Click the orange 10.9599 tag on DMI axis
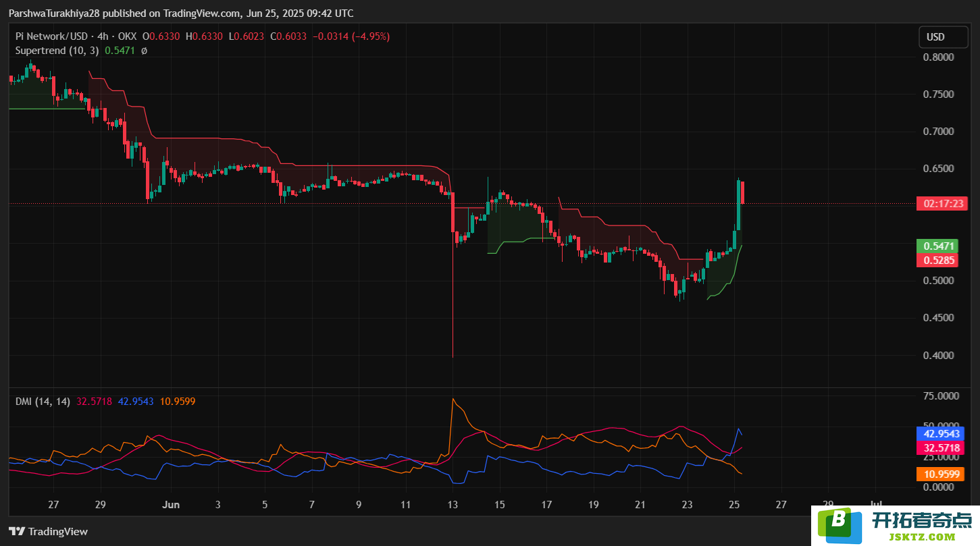980x546 pixels. pos(942,474)
